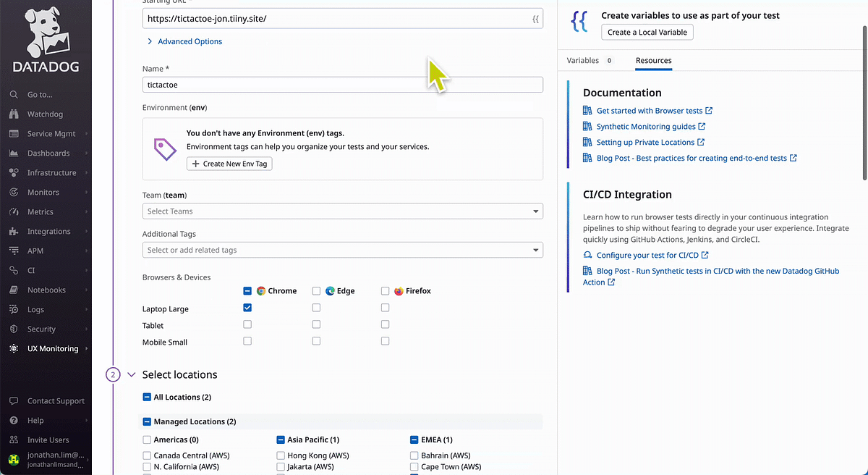868x475 pixels.
Task: Switch to the Variables tab
Action: coord(590,61)
